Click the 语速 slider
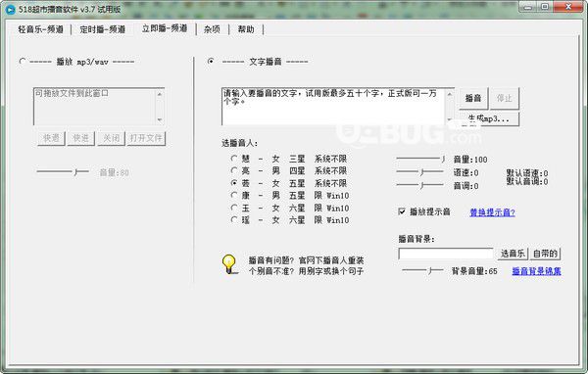588x374 pixels. click(420, 172)
